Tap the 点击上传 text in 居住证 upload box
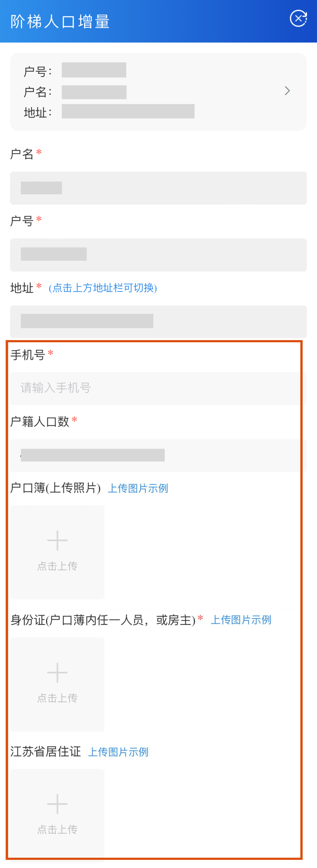The height and width of the screenshot is (868, 317). pos(57,829)
